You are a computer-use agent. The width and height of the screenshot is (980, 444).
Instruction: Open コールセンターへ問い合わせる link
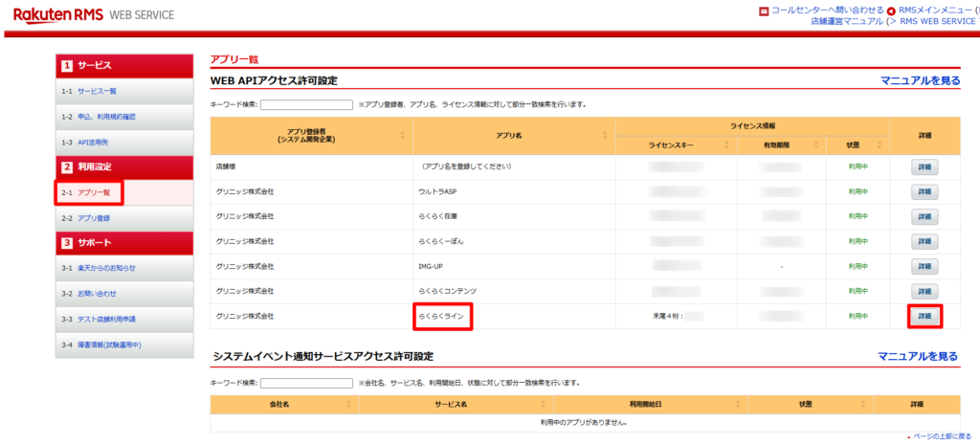pos(828,11)
